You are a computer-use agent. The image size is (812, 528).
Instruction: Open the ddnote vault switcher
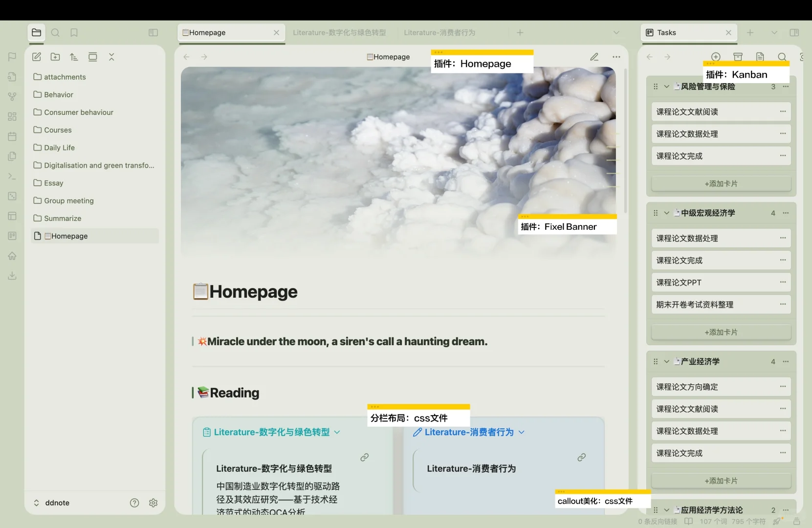pyautogui.click(x=51, y=503)
